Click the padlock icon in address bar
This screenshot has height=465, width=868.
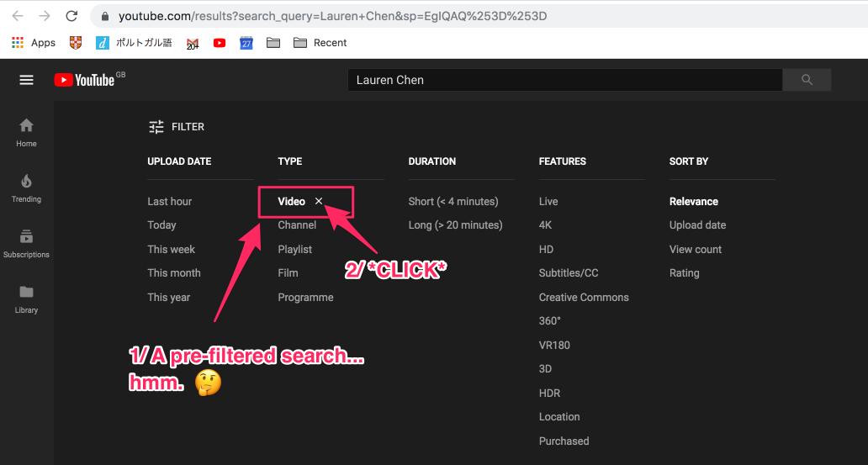point(105,17)
